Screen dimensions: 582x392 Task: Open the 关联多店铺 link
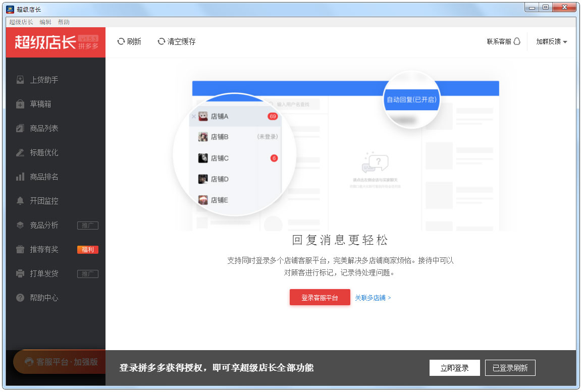(x=373, y=298)
